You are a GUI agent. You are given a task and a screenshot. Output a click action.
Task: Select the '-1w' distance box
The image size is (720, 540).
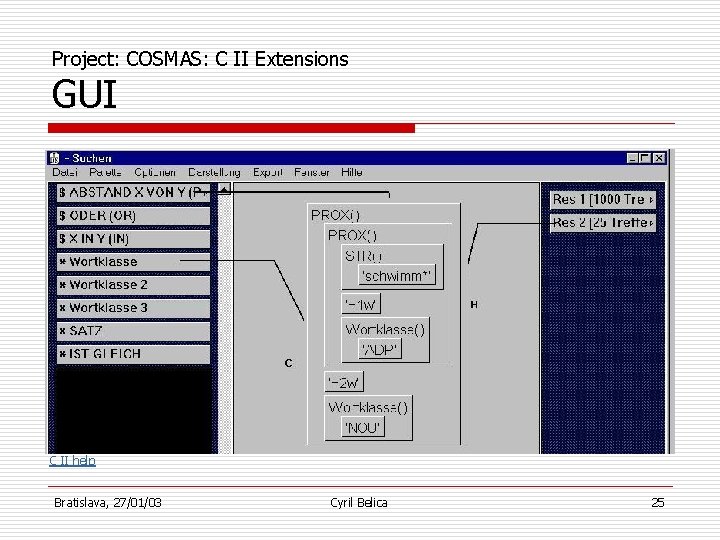tap(361, 304)
